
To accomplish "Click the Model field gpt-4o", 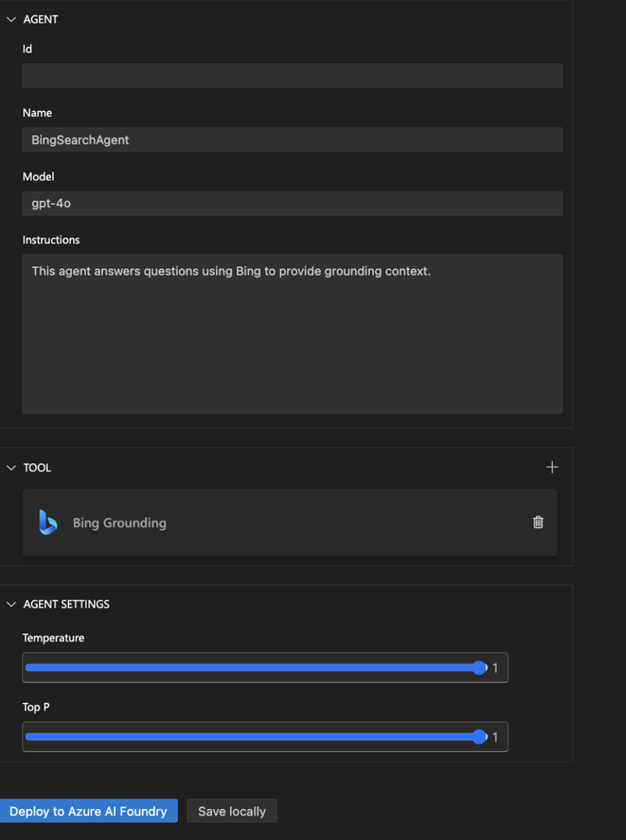I will click(x=292, y=203).
